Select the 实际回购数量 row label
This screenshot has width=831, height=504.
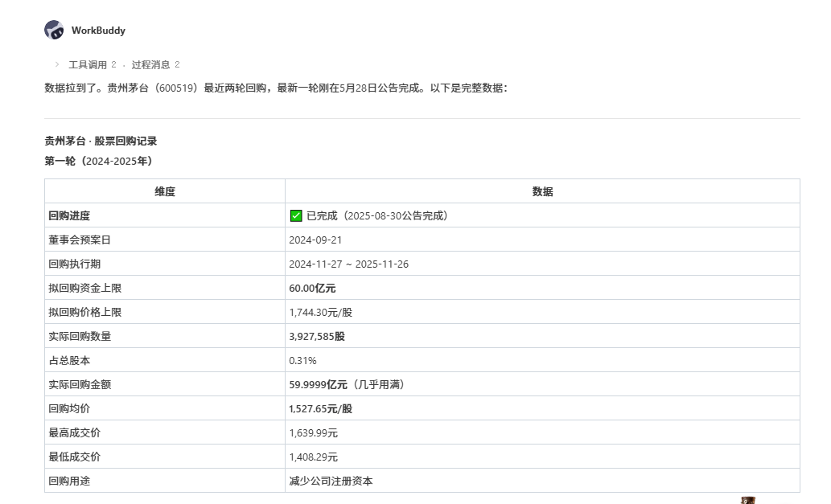pos(80,336)
